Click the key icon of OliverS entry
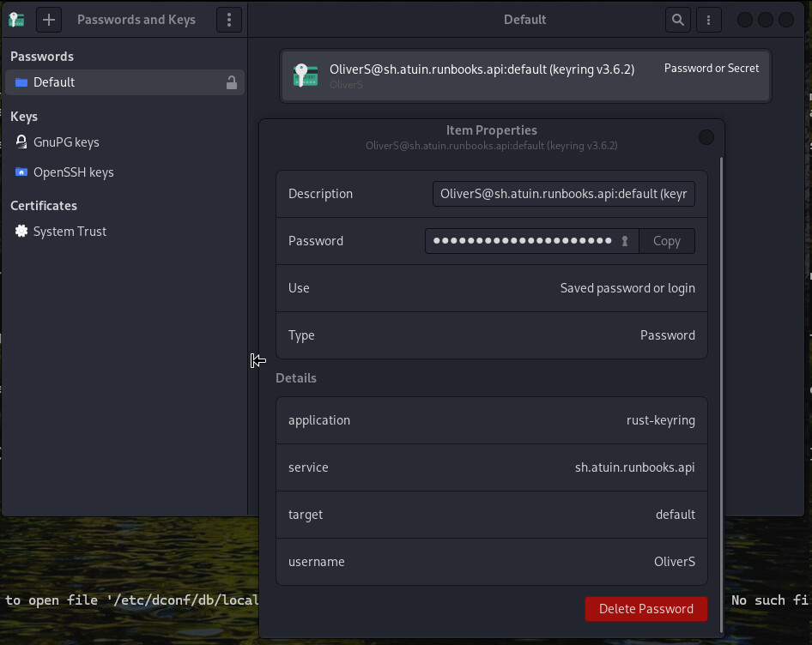Image resolution: width=812 pixels, height=645 pixels. click(306, 75)
